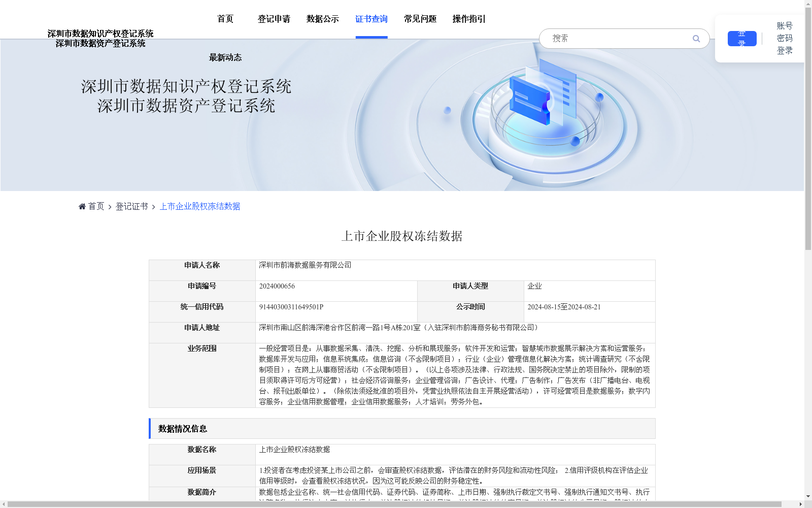The height and width of the screenshot is (508, 812).
Task: Click the 业务范围 label cell
Action: click(x=202, y=375)
